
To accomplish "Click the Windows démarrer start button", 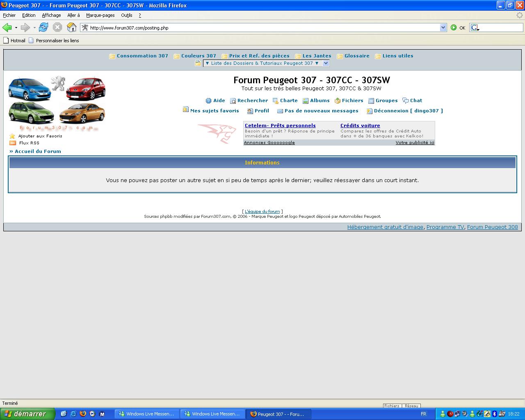I will pyautogui.click(x=27, y=414).
